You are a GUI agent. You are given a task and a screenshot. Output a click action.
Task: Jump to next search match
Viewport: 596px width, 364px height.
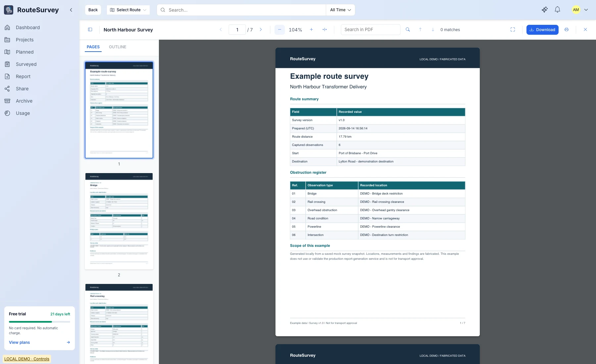(x=433, y=30)
